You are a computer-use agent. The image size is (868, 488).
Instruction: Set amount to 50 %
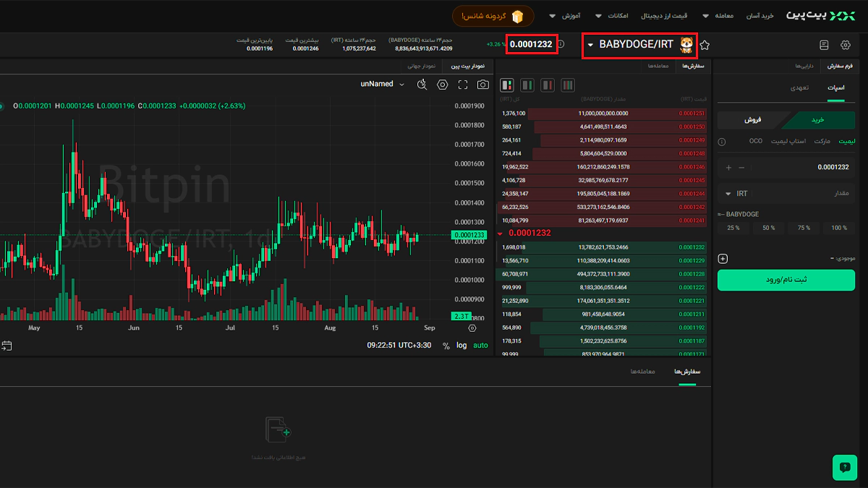768,228
